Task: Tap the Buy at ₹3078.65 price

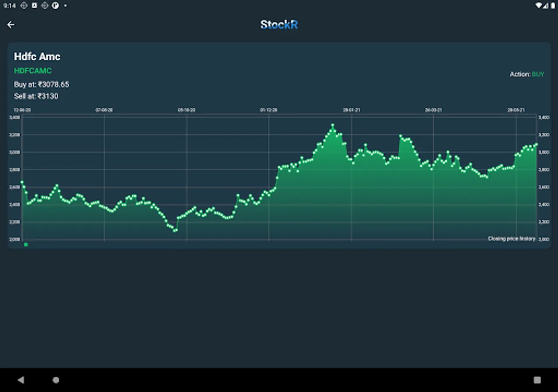Action: pos(41,84)
